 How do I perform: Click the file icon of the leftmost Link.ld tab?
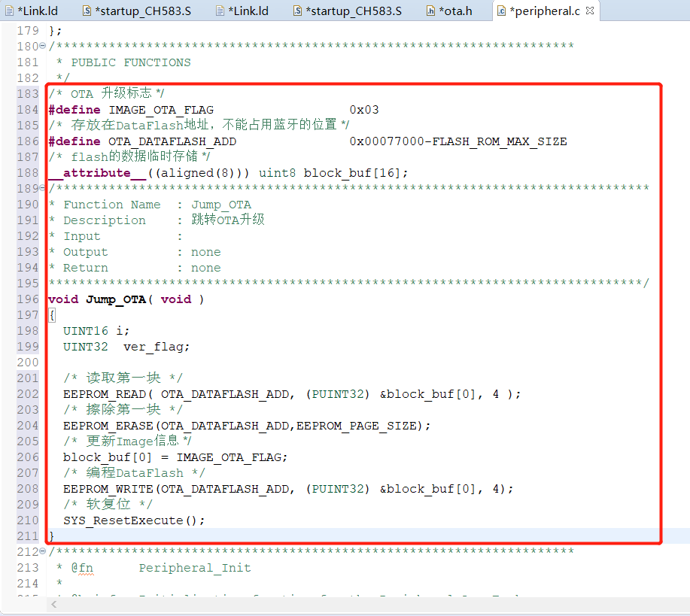[x=9, y=11]
